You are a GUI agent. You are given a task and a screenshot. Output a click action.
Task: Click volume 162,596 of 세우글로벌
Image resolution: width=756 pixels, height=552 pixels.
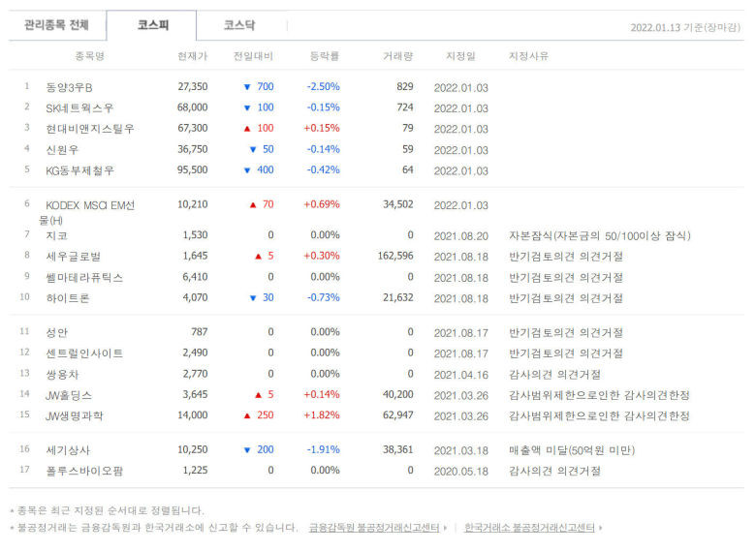pos(395,256)
